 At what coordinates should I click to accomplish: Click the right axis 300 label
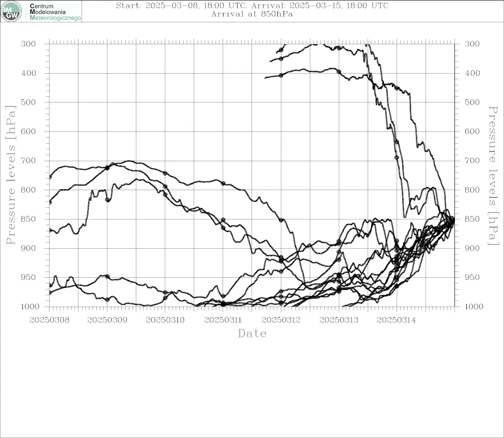tap(472, 44)
